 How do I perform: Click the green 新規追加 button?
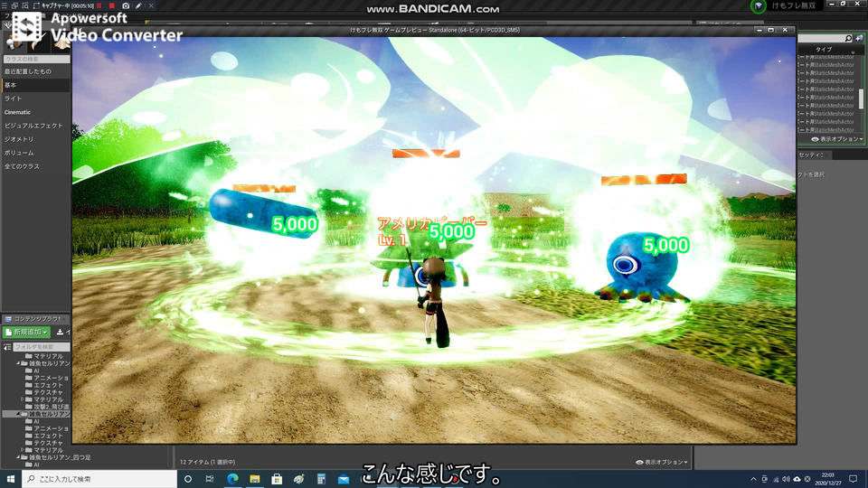(26, 332)
